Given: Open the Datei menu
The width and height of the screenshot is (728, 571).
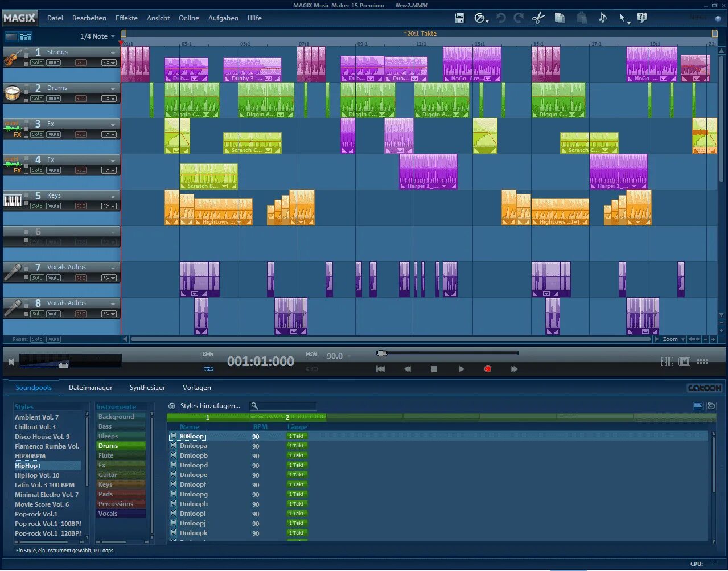Looking at the screenshot, I should (x=55, y=18).
